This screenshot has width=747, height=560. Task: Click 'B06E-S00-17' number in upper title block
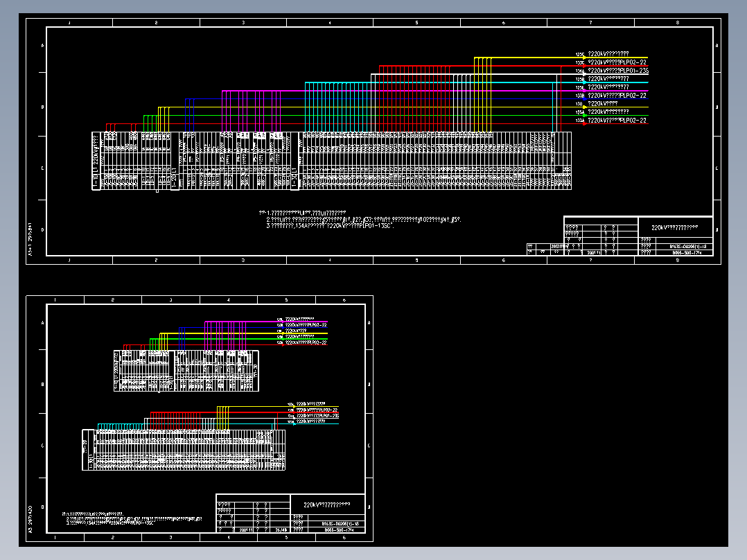tap(687, 252)
